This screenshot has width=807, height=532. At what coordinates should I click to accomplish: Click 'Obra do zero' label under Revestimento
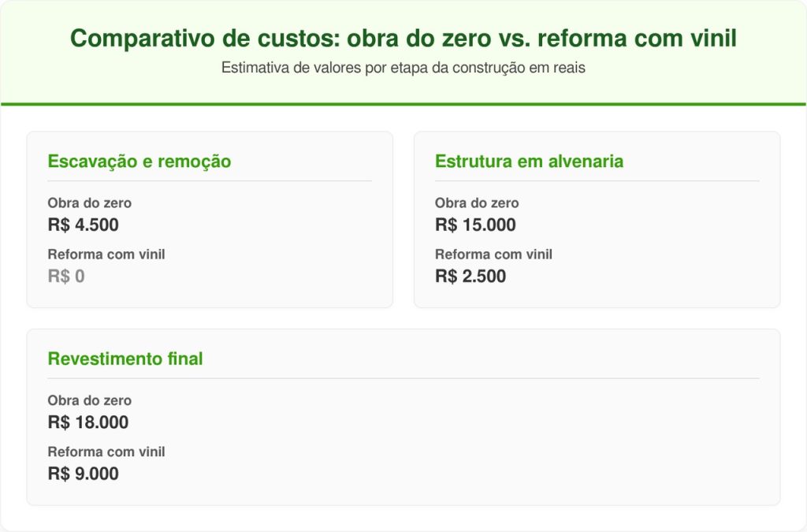(x=89, y=400)
